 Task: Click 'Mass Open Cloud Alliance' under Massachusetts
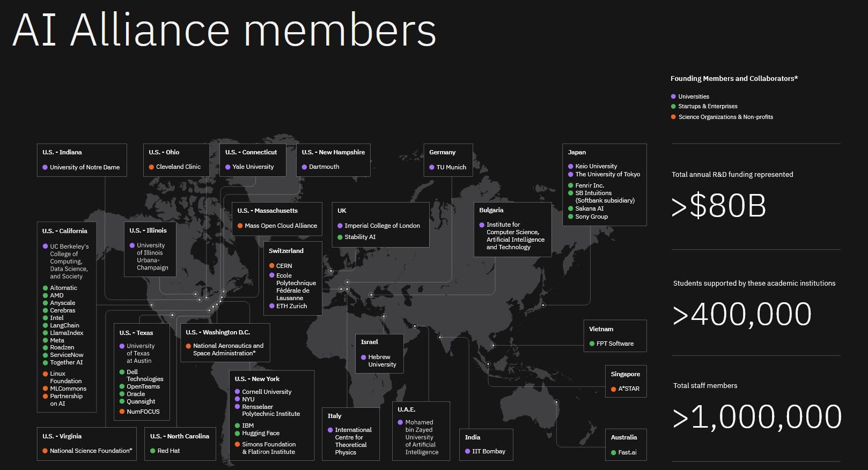click(x=281, y=226)
